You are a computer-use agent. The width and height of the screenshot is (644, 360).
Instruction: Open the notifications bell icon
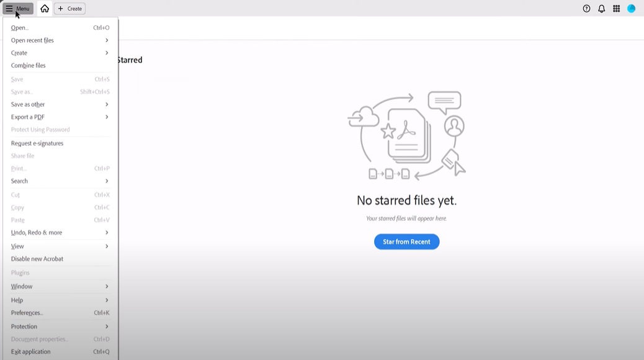click(x=601, y=9)
